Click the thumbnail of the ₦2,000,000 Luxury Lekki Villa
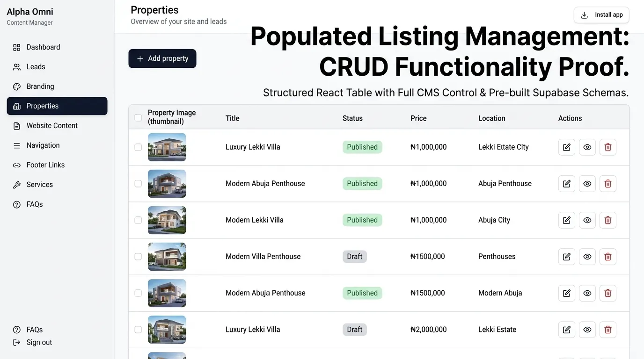644x359 pixels. pos(167,330)
